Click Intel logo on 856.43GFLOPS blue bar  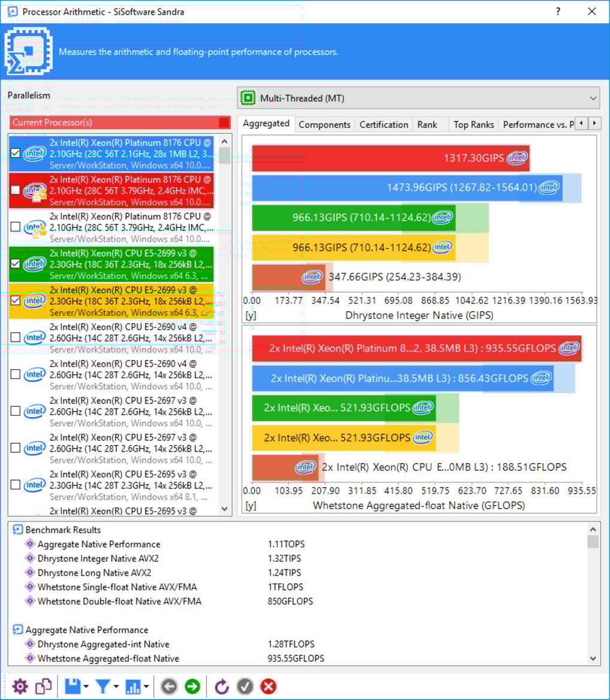[541, 378]
